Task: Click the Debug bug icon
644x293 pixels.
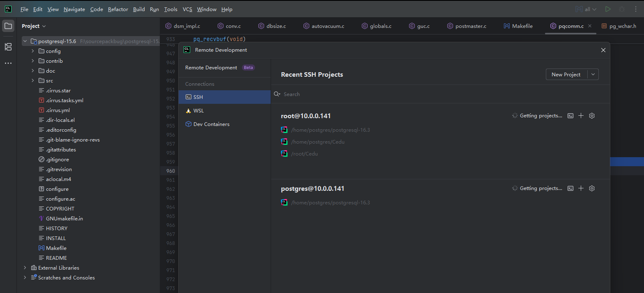Action: point(622,9)
